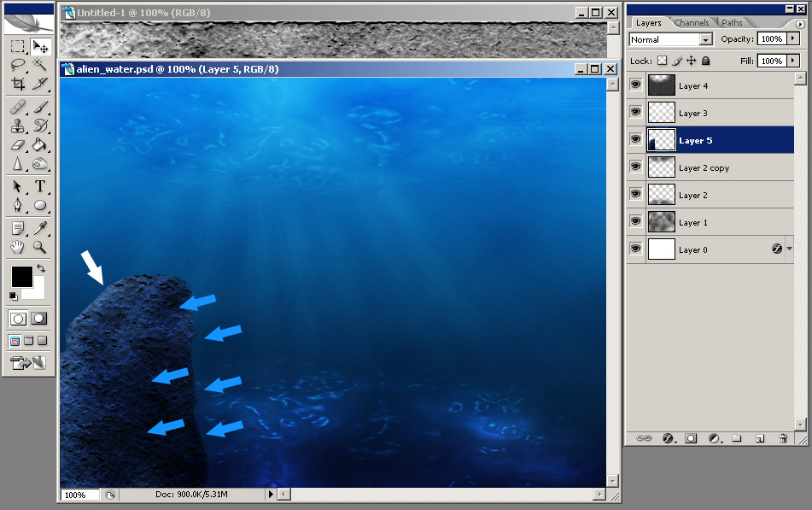Image resolution: width=812 pixels, height=510 pixels.
Task: Hide Layer 0 using its eye icon
Action: point(636,249)
